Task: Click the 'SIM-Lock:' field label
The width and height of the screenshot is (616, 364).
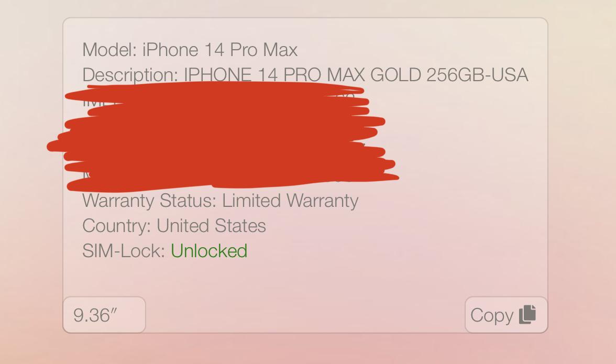Action: pos(124,251)
